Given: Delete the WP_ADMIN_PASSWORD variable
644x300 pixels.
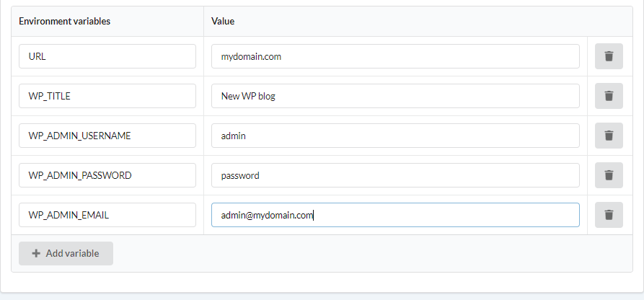Looking at the screenshot, I should point(609,175).
